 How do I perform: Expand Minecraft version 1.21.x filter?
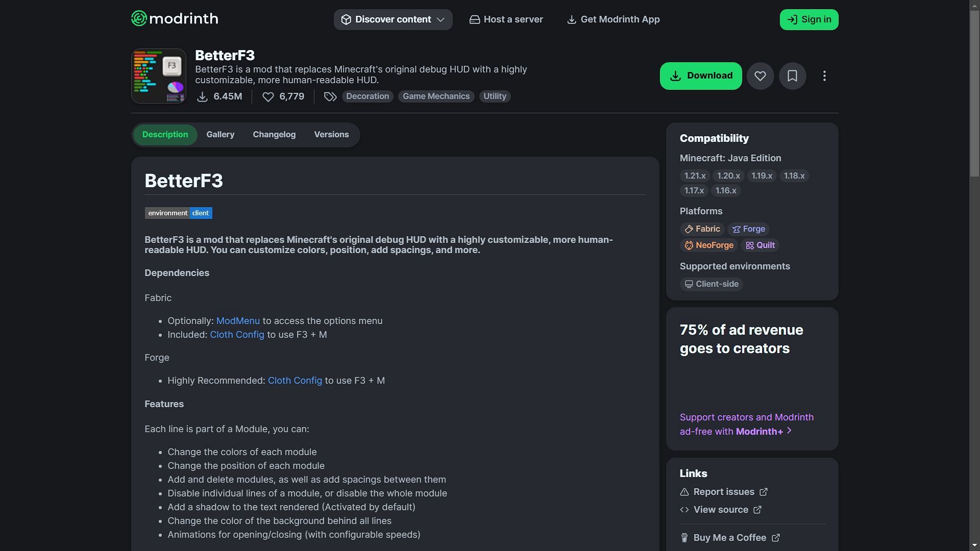(695, 176)
